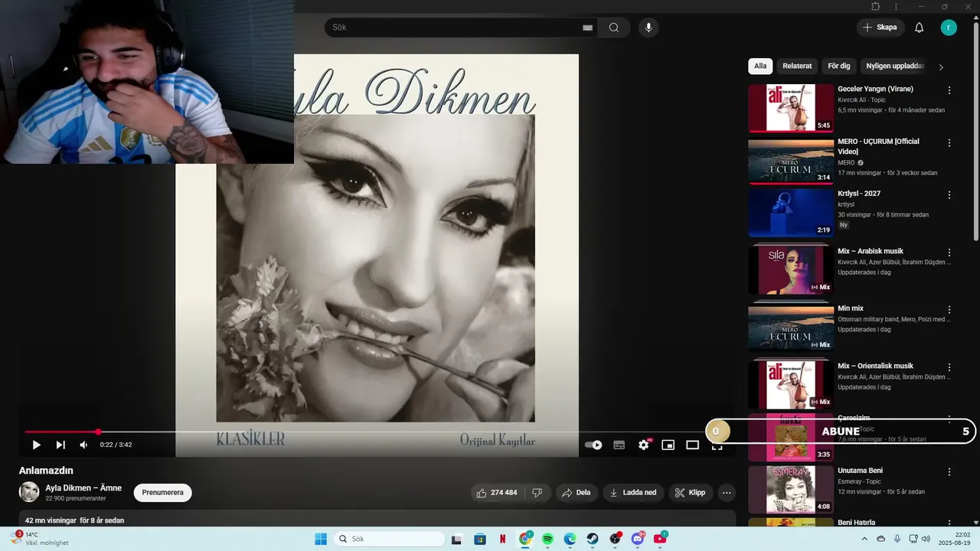Open Microsoft Store from taskbar
Viewport: 980px width, 551px height.
[480, 539]
